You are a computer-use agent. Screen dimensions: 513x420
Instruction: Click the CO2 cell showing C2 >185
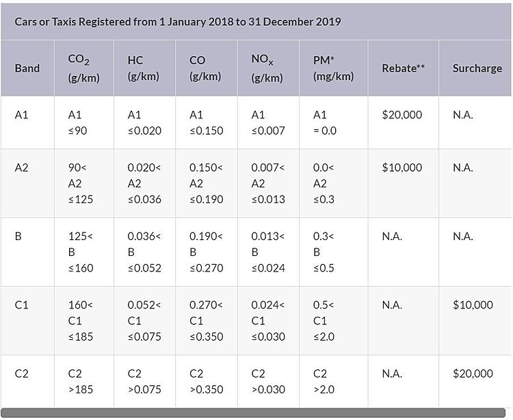pos(81,382)
